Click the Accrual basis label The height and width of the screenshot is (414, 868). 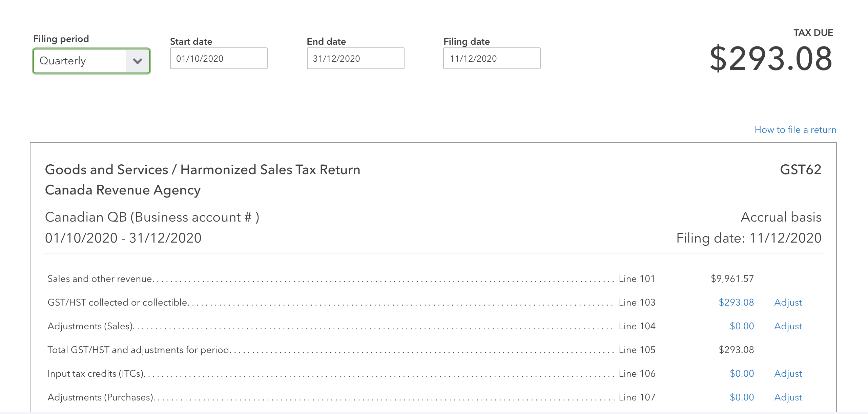tap(781, 217)
